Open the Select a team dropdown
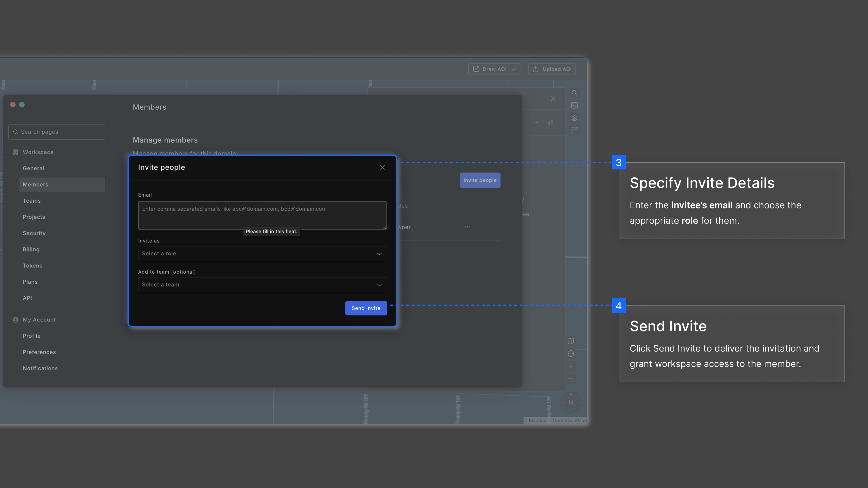This screenshot has height=488, width=868. tap(262, 285)
